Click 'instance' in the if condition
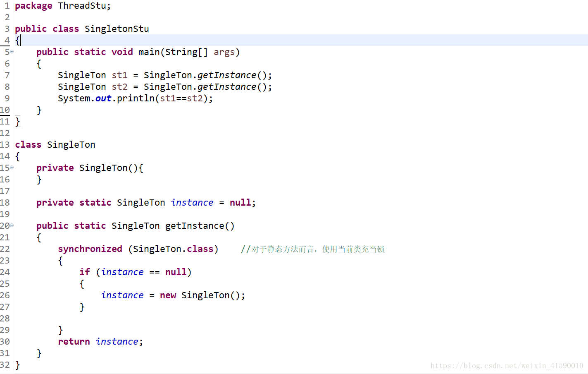Viewport: 588px width, 374px height. pyautogui.click(x=122, y=272)
